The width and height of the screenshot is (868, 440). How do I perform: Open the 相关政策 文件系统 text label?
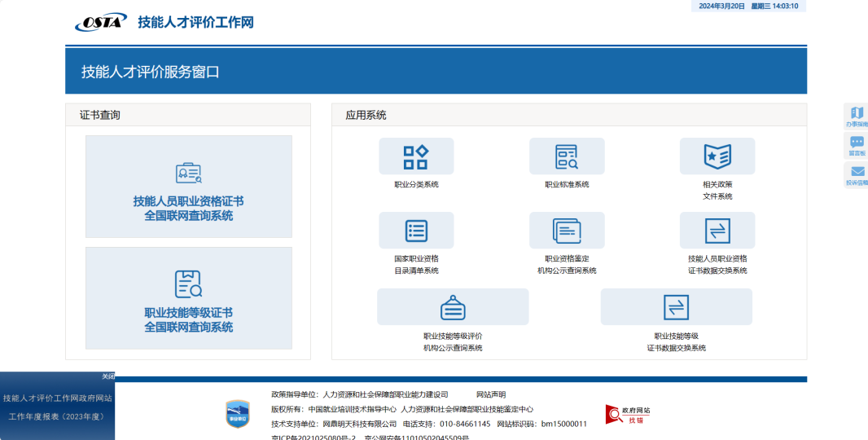point(717,191)
